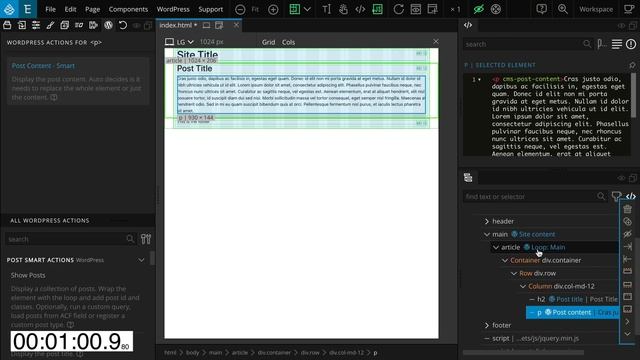
Task: Click the refresh page icon
Action: [398, 9]
